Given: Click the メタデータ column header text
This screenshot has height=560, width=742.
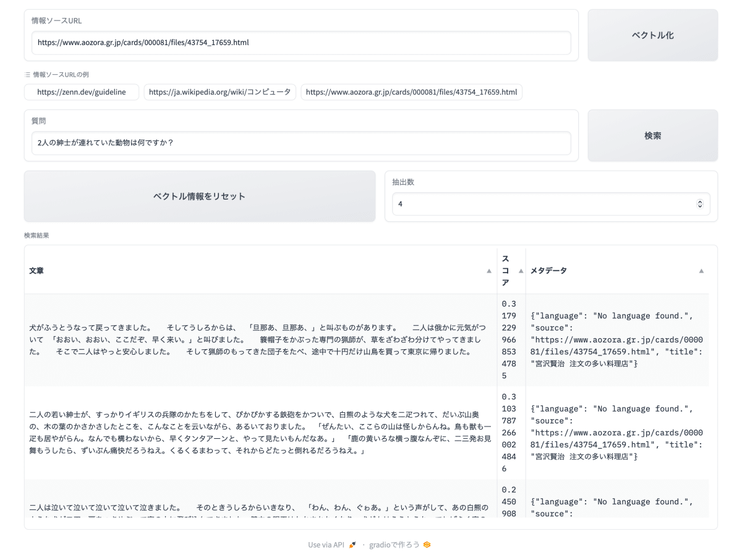Looking at the screenshot, I should (548, 271).
